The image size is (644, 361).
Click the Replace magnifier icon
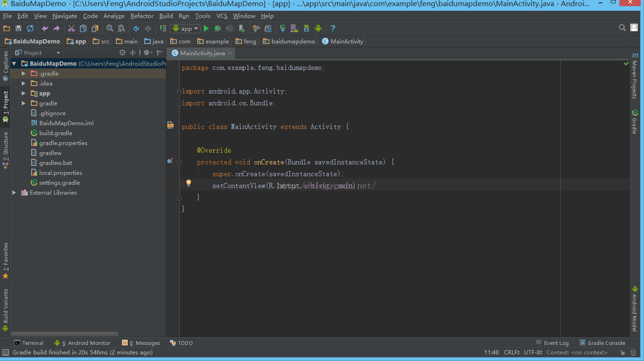pos(122,28)
